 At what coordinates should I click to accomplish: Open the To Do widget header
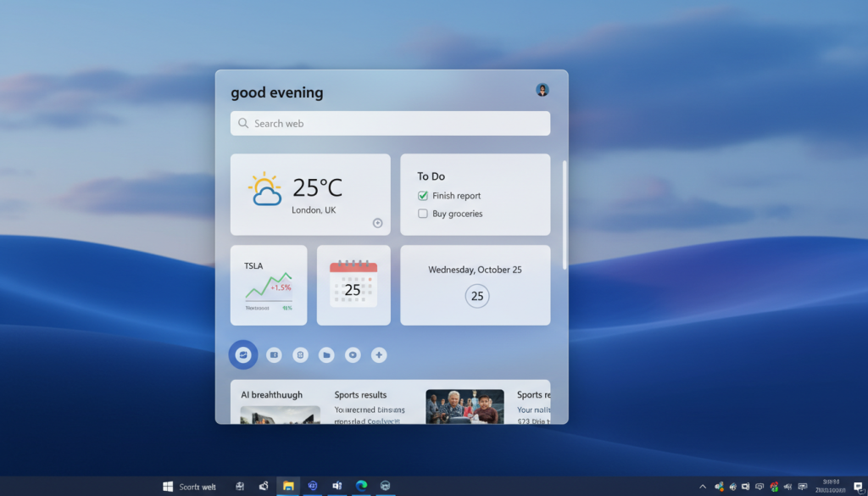pyautogui.click(x=431, y=176)
